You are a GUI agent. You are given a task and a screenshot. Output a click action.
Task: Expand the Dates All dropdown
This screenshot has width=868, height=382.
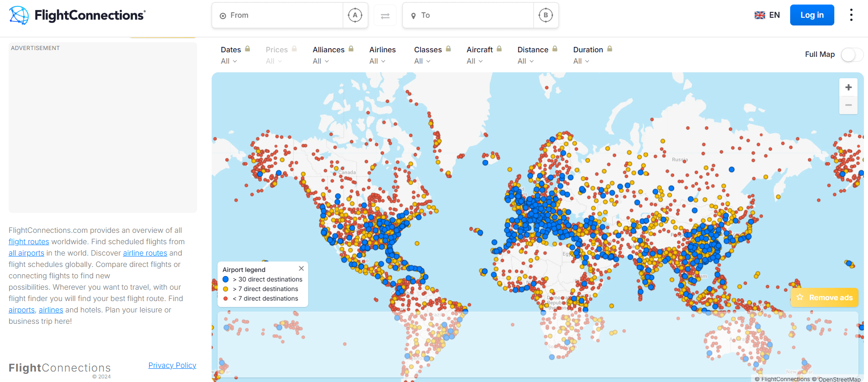[x=229, y=61]
